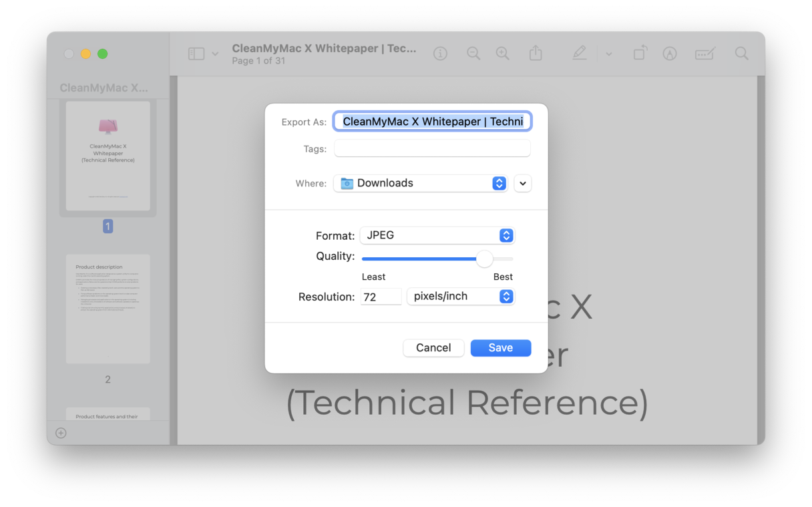Image resolution: width=812 pixels, height=507 pixels.
Task: Click the window title CleanMyMac X Whitepaper
Action: 324,48
